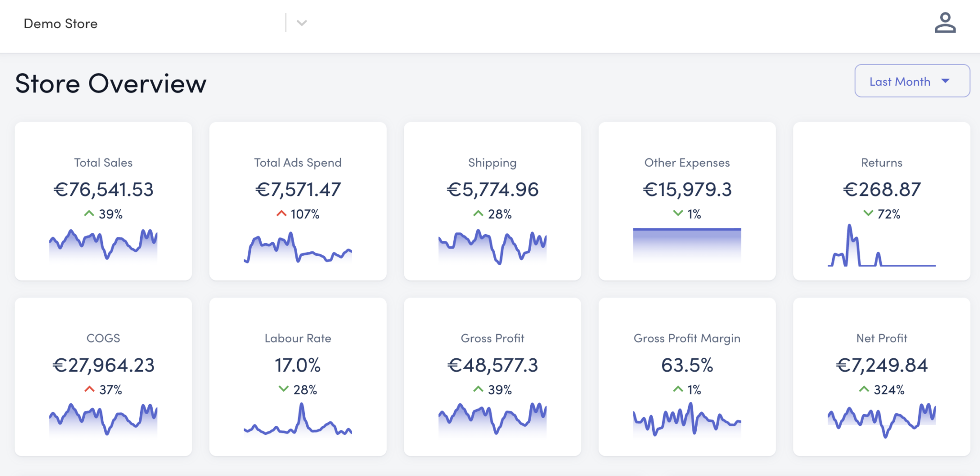Click the Labour Rate 17.0% value
Image resolution: width=980 pixels, height=476 pixels.
(298, 365)
